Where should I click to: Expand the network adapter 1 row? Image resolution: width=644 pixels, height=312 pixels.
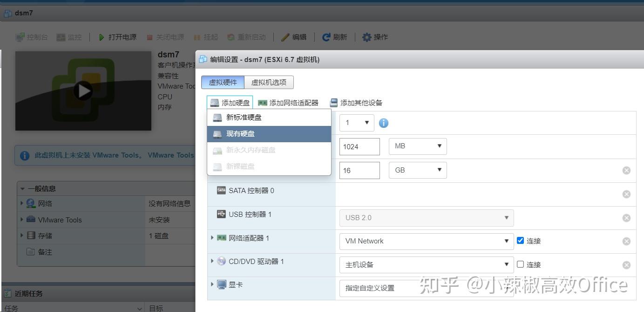point(212,238)
